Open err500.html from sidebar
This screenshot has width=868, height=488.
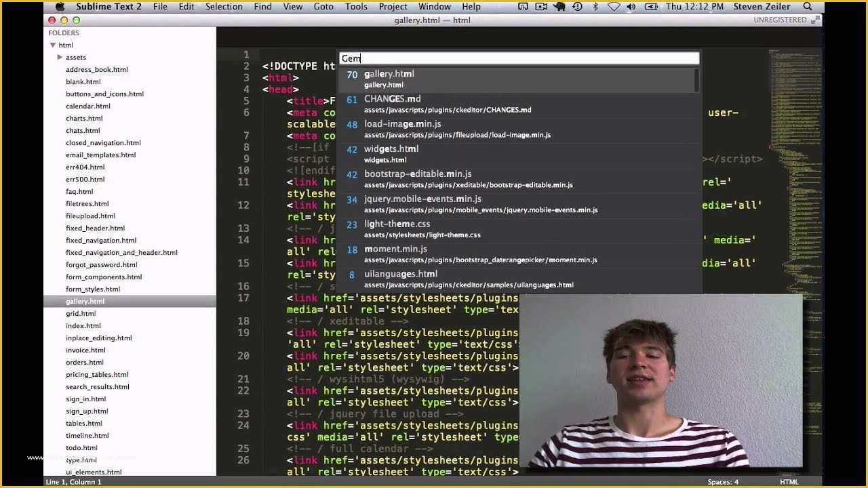pos(85,180)
